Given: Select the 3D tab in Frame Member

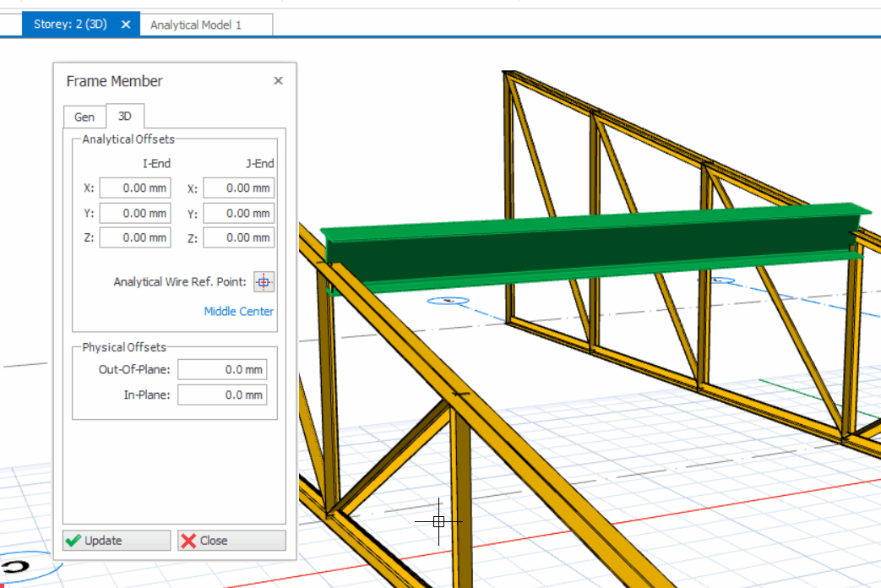Looking at the screenshot, I should tap(125, 116).
